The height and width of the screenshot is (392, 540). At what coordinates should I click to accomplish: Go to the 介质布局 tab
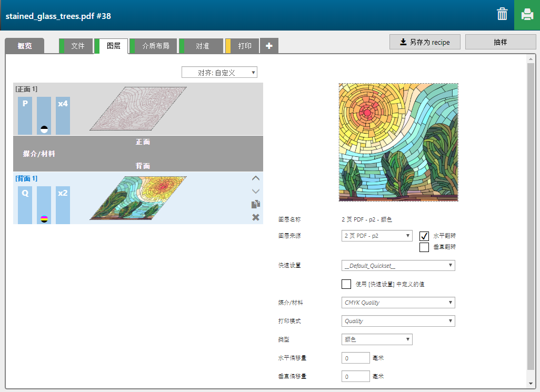coord(153,46)
